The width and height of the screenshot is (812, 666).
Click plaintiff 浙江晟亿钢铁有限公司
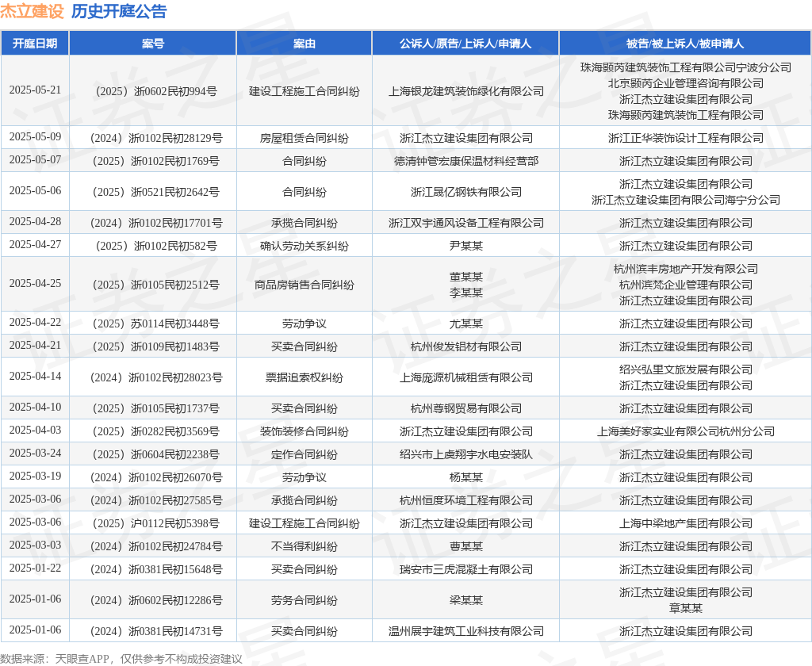coord(465,192)
